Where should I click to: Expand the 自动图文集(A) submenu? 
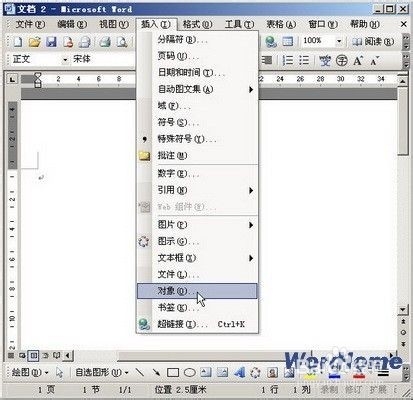coord(197,89)
